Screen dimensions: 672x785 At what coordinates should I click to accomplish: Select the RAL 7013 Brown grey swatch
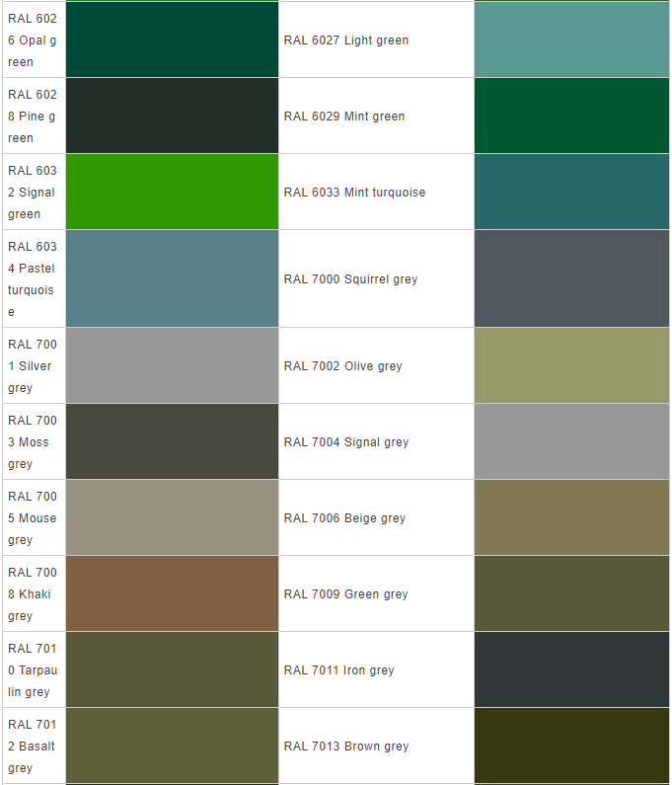pos(571,746)
